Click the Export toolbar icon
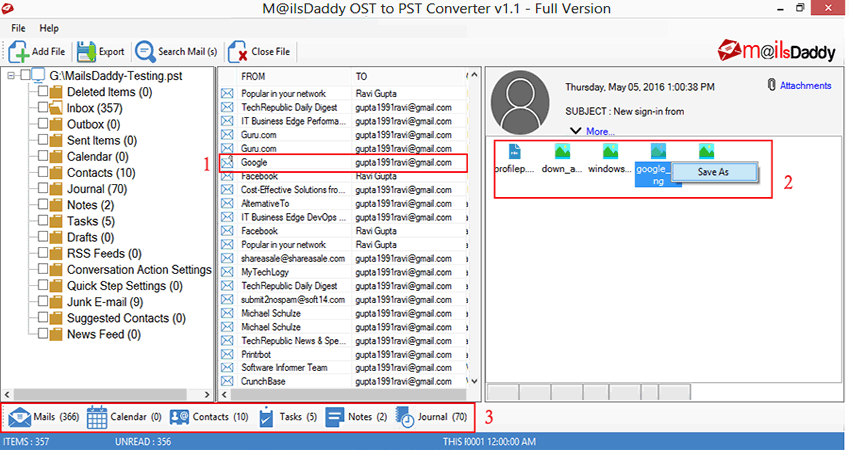 tap(86, 51)
